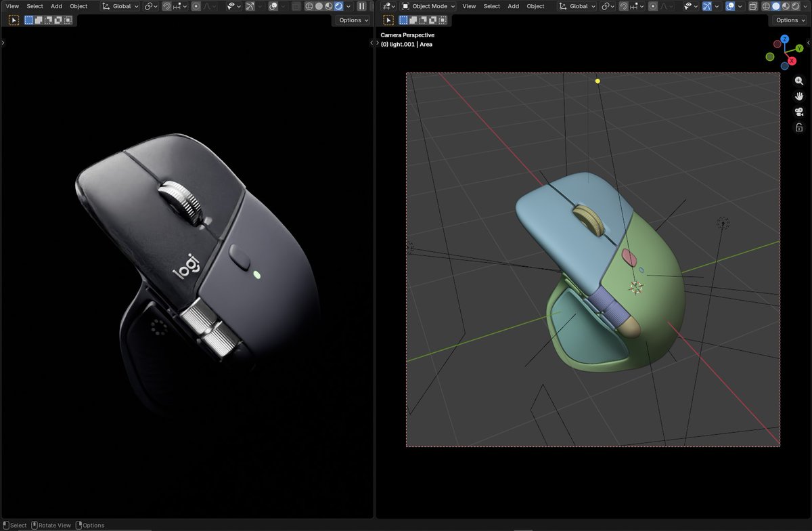Toggle overlays in the right viewport
The image size is (812, 531).
click(730, 6)
